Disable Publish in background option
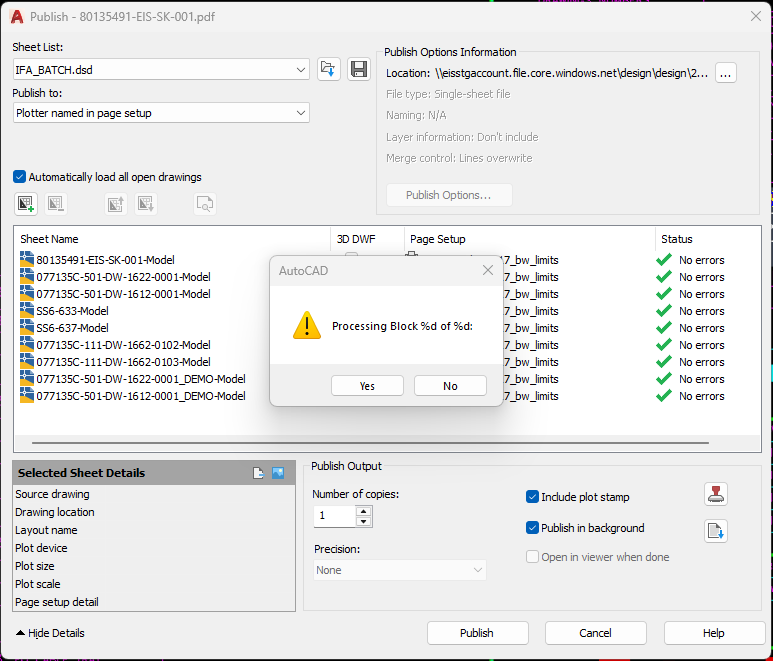This screenshot has width=773, height=661. pyautogui.click(x=532, y=528)
